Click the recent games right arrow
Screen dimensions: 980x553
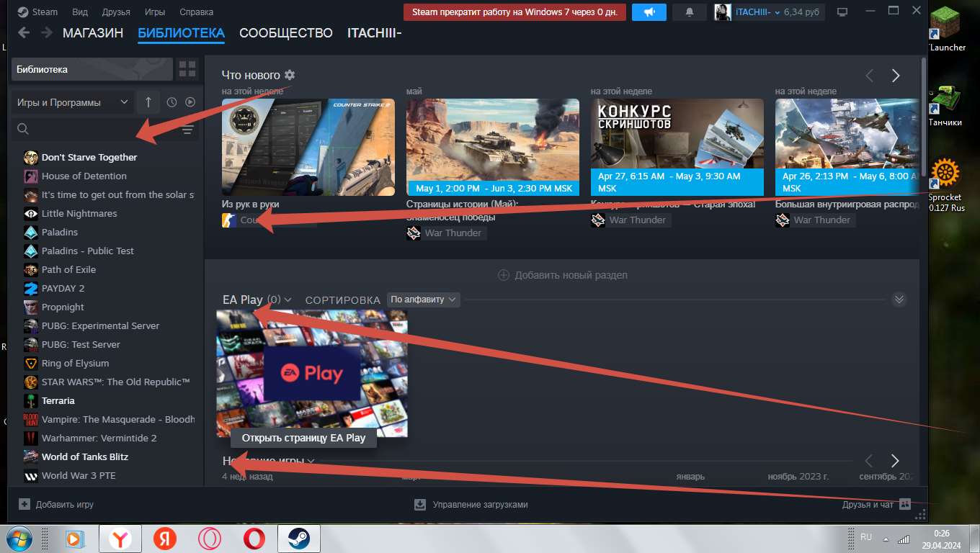tap(895, 461)
